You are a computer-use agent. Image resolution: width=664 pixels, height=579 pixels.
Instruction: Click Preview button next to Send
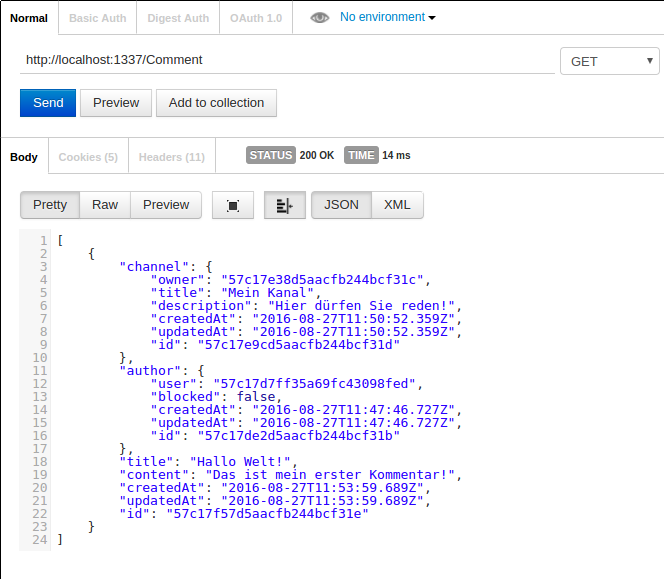pos(116,103)
